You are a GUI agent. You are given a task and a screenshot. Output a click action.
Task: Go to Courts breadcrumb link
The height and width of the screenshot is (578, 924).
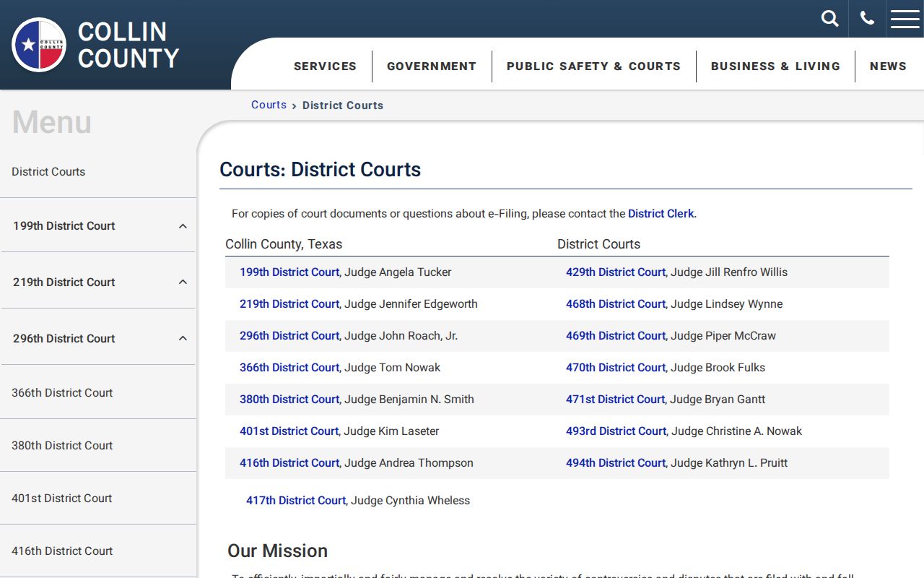point(269,105)
